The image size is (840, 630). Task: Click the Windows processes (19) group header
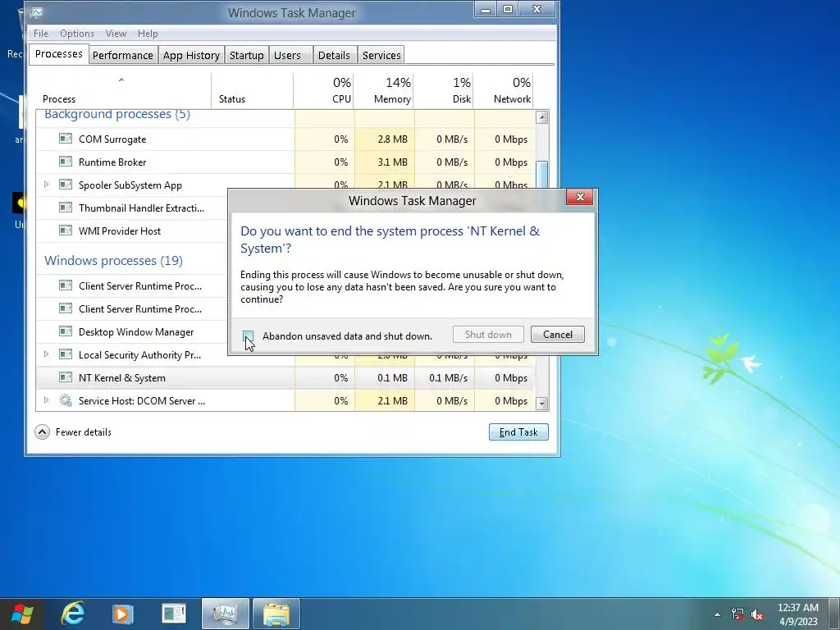click(x=113, y=260)
